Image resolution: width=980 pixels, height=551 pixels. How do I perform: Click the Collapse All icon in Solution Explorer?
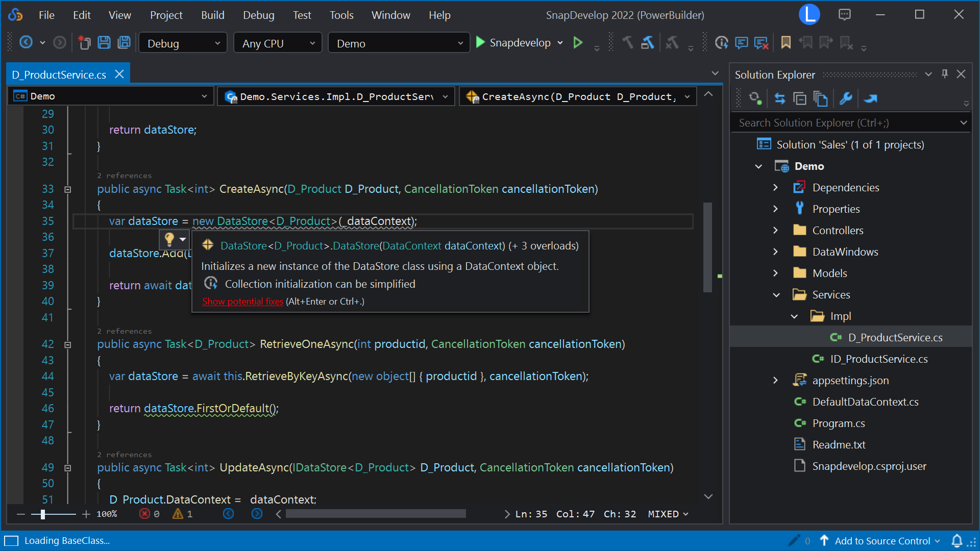coord(799,98)
